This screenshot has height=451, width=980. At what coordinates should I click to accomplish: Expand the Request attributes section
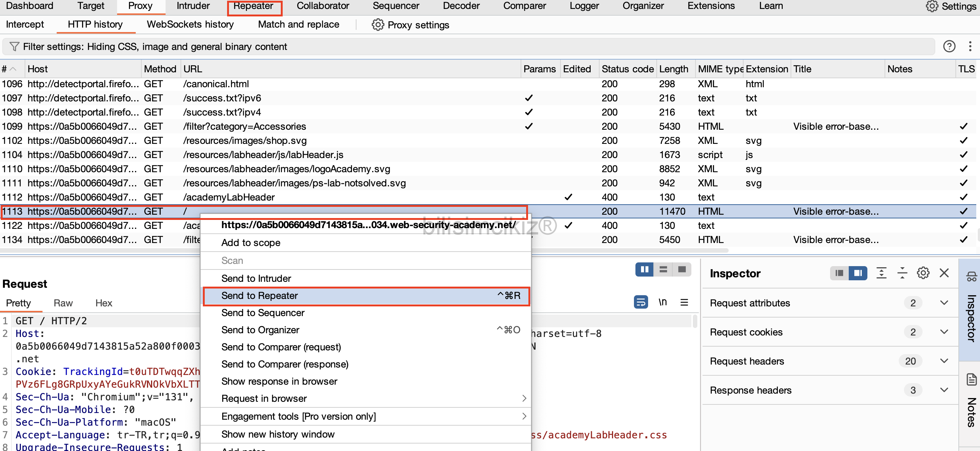943,303
